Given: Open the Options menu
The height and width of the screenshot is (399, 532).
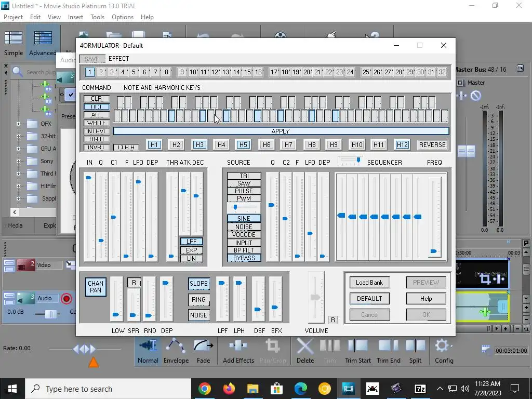Looking at the screenshot, I should click(123, 17).
